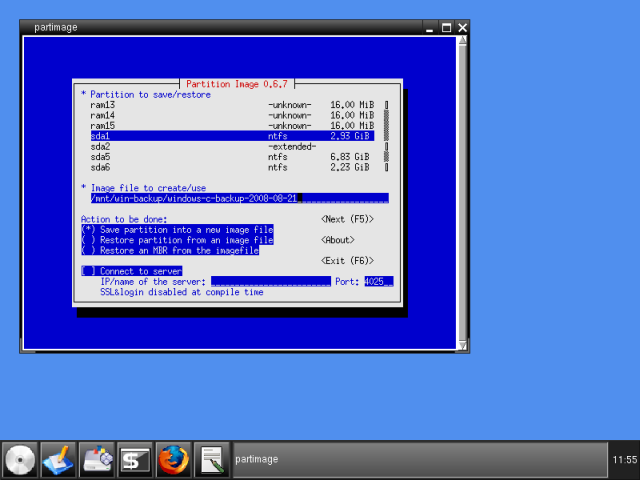640x480 pixels.
Task: Select the ram15 partition row
Action: tap(232, 126)
